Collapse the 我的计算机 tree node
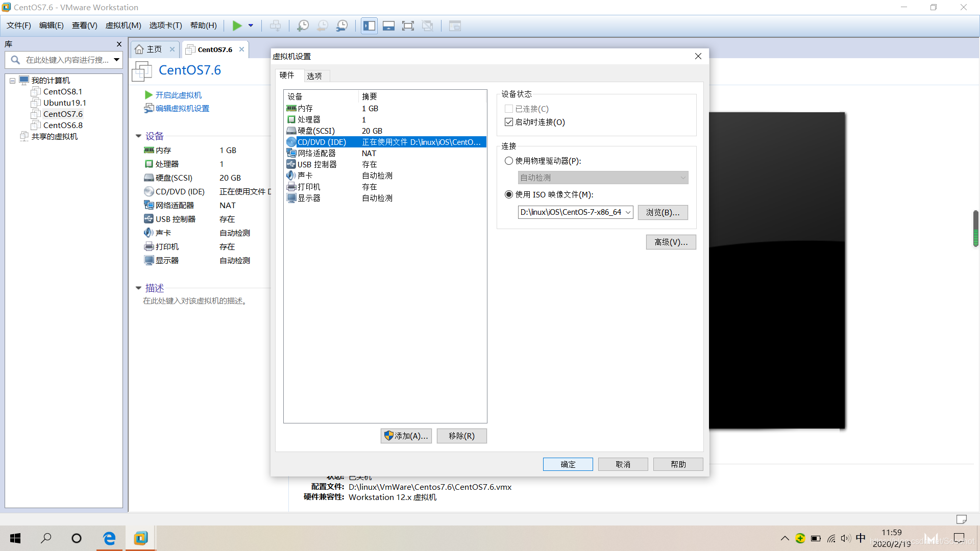980x551 pixels. click(x=13, y=81)
